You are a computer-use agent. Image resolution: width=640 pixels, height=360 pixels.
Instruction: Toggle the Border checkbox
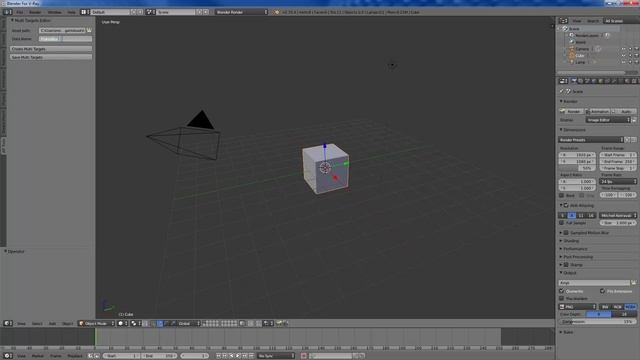[562, 196]
